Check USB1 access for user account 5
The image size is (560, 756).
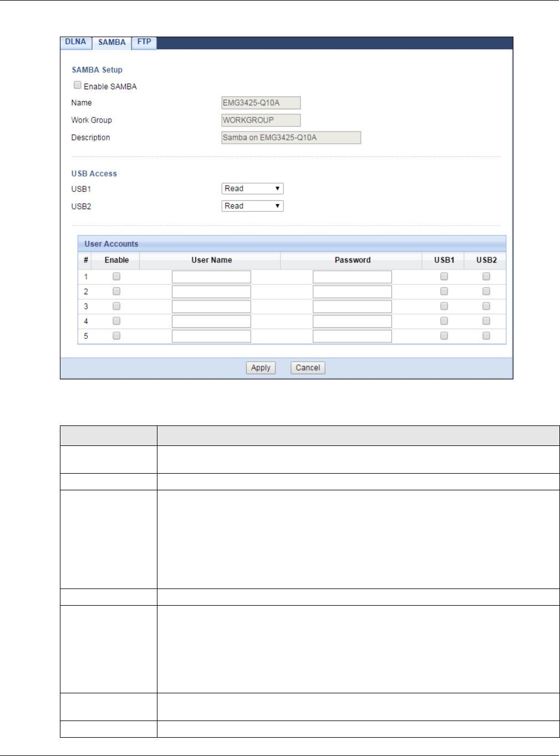pyautogui.click(x=444, y=336)
